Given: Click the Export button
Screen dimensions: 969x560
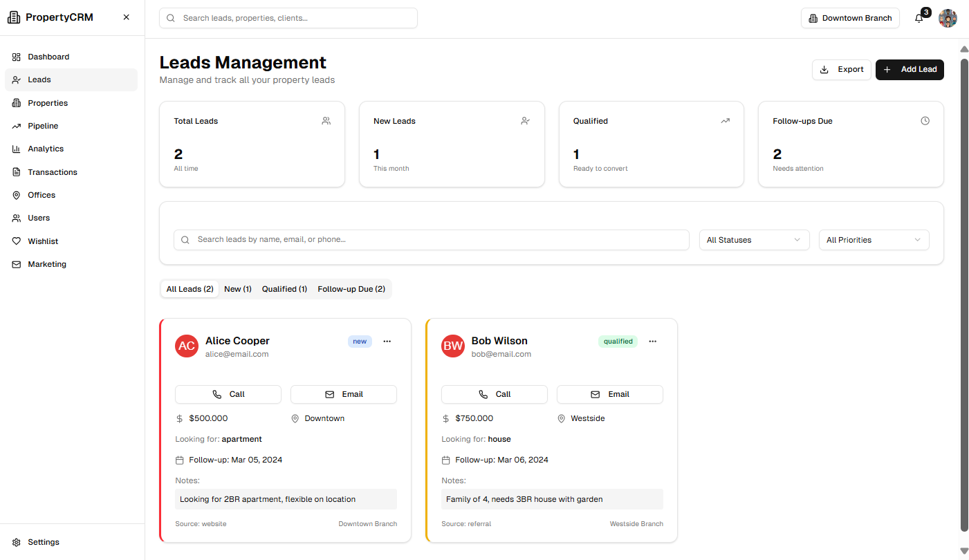Looking at the screenshot, I should point(841,70).
